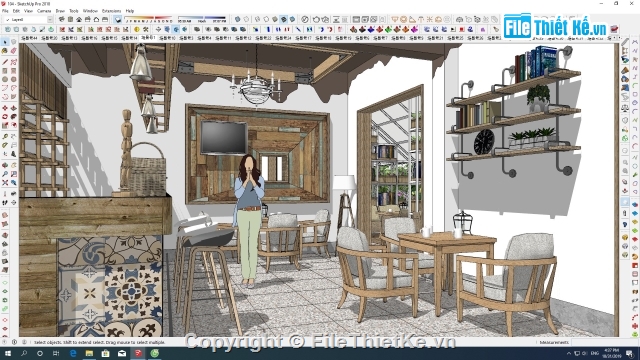The height and width of the screenshot is (360, 640).
Task: Choose the Make Component tool
Action: [x=13, y=42]
